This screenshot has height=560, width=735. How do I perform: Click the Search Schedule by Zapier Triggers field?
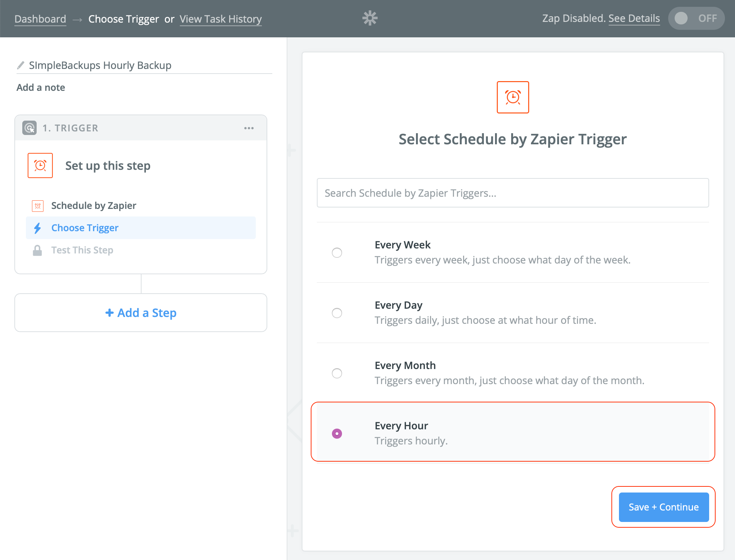[513, 193]
